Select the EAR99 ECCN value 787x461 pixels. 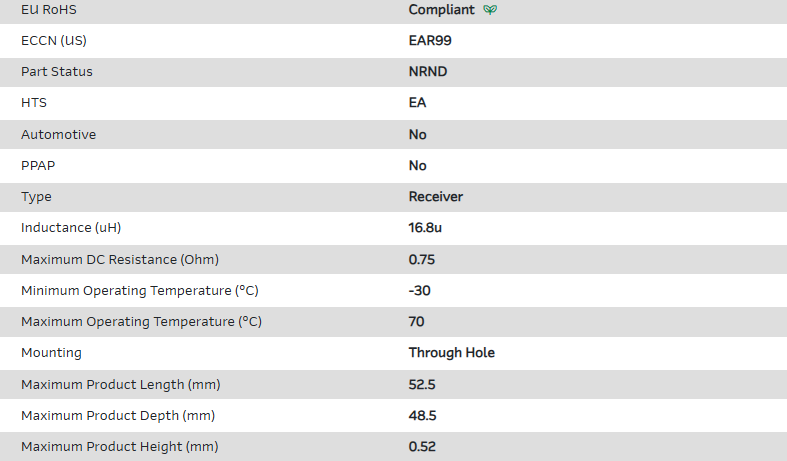click(x=430, y=41)
